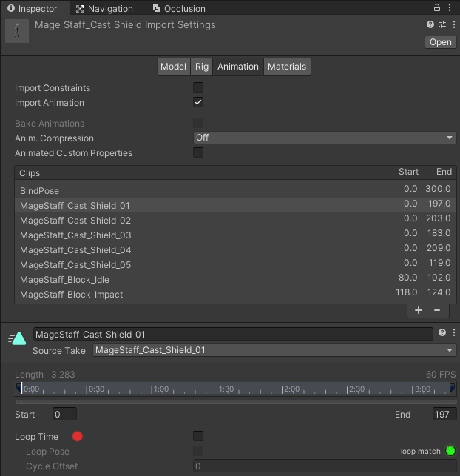
Task: Enable the Loop Time checkbox
Action: click(198, 437)
